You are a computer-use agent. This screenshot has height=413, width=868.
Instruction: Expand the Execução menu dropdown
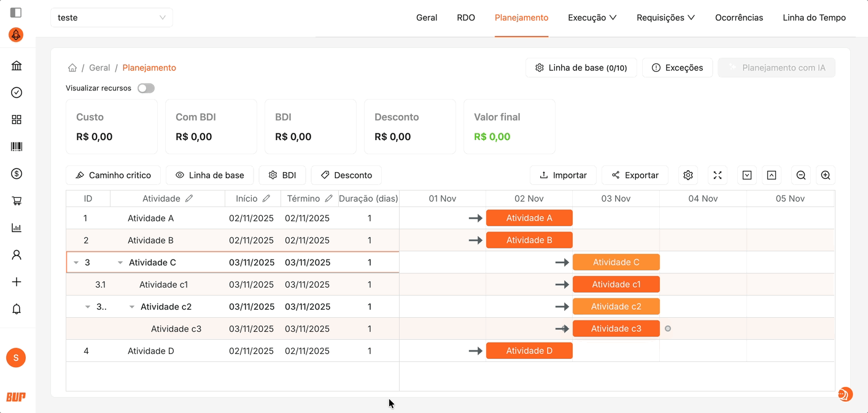coord(592,18)
